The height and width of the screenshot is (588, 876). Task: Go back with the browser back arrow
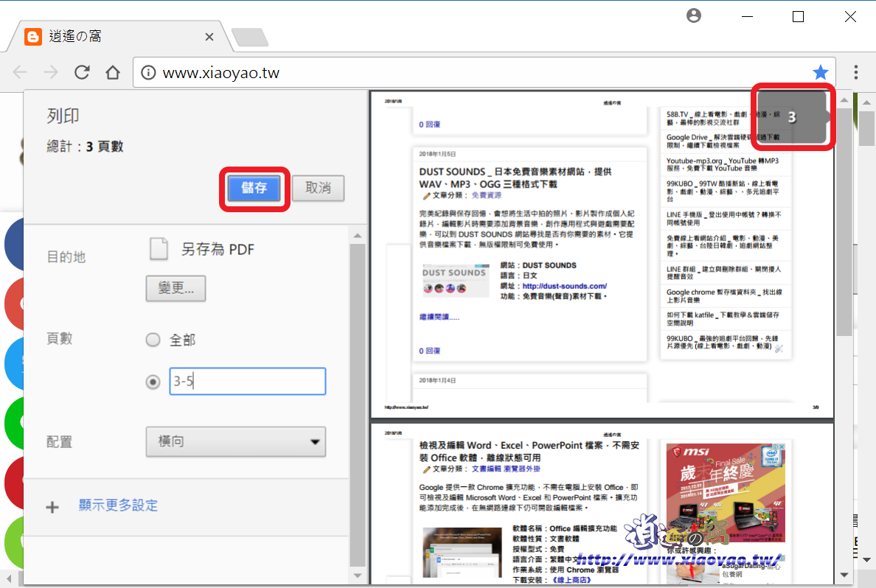(x=20, y=72)
